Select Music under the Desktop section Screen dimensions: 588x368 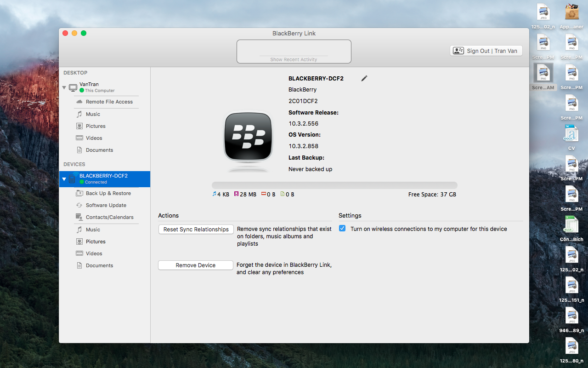(93, 114)
